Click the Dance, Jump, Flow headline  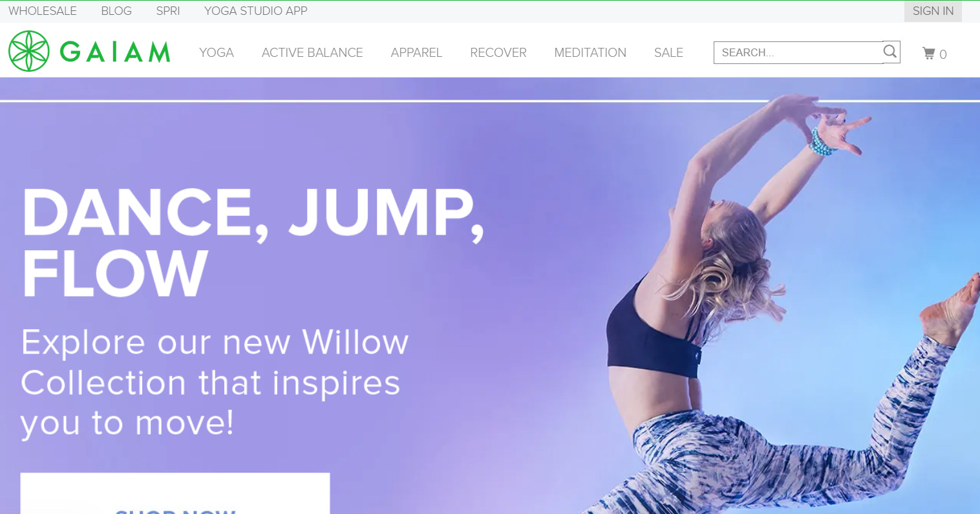(253, 242)
